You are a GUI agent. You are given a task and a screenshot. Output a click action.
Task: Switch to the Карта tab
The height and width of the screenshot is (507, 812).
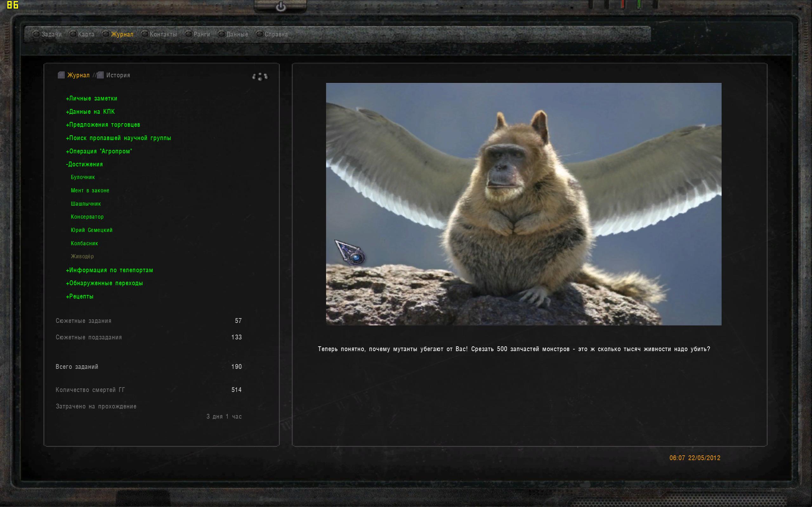(x=86, y=34)
